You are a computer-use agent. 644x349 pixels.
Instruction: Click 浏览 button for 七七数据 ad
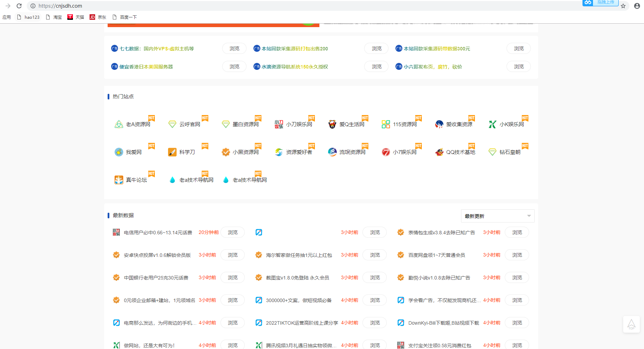[234, 49]
